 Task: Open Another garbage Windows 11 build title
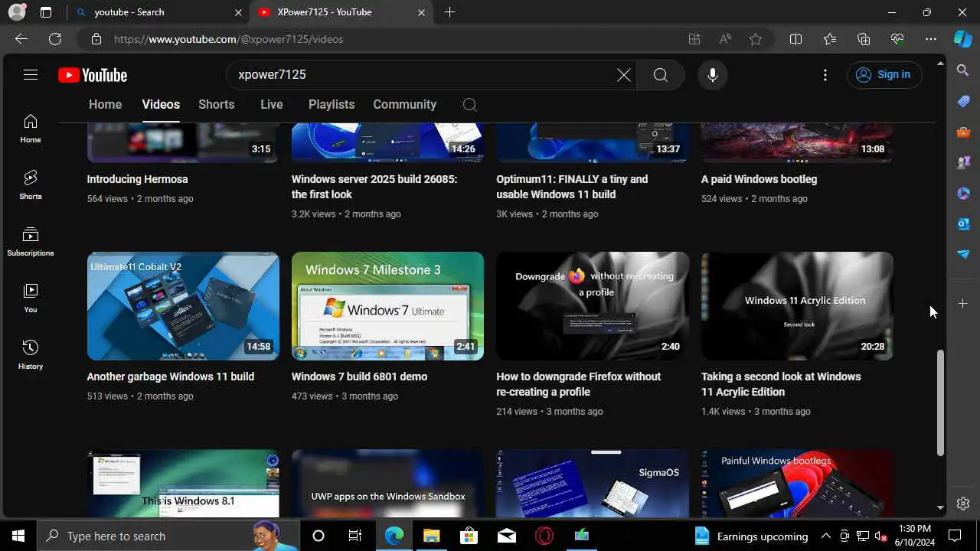[x=170, y=377]
